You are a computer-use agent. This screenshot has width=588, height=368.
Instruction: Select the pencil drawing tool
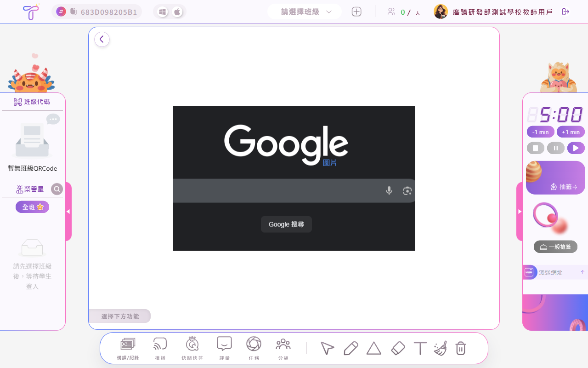pyautogui.click(x=351, y=348)
